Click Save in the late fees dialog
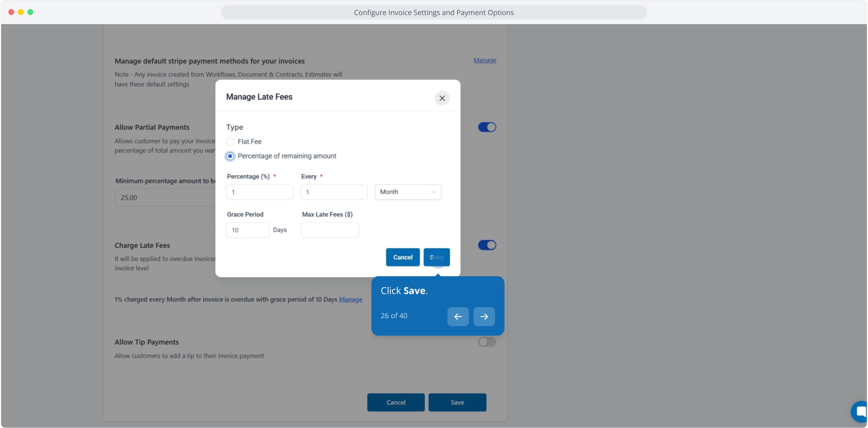The height and width of the screenshot is (428, 868). coord(436,257)
